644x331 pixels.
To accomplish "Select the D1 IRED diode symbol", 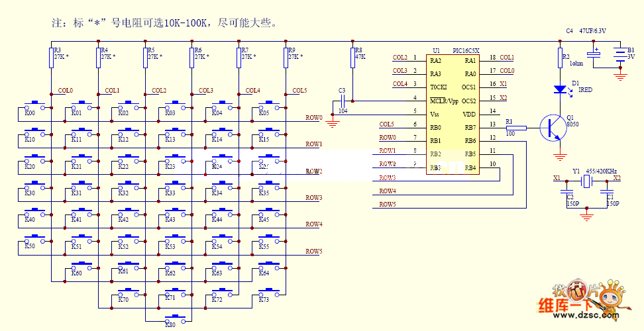I will click(x=560, y=88).
